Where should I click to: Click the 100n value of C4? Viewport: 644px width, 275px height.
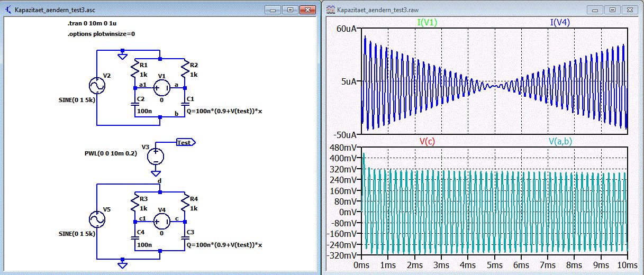coord(144,245)
